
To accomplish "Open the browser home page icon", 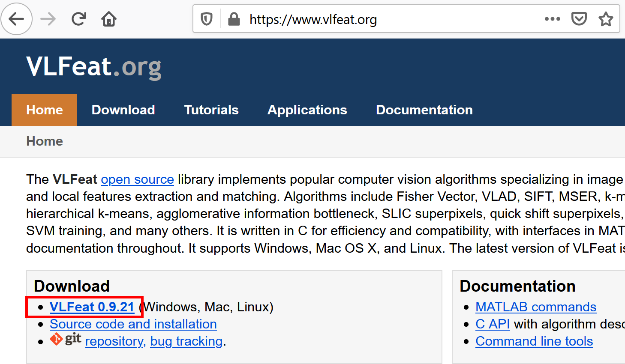I will [x=109, y=19].
